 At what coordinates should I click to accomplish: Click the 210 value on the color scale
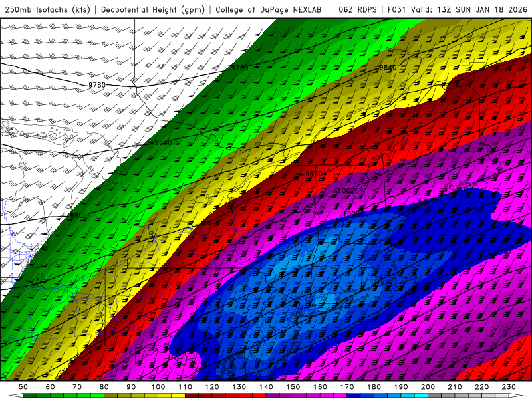click(x=455, y=387)
